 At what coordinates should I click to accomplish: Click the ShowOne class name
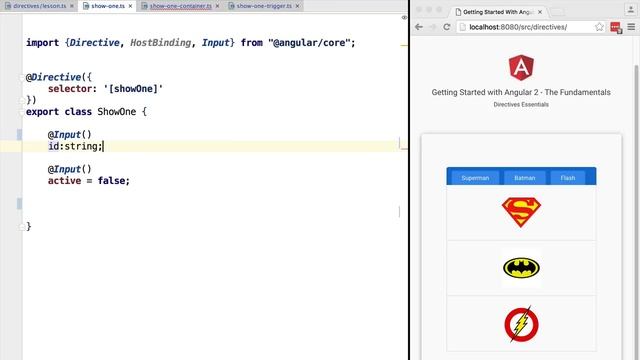coord(116,112)
